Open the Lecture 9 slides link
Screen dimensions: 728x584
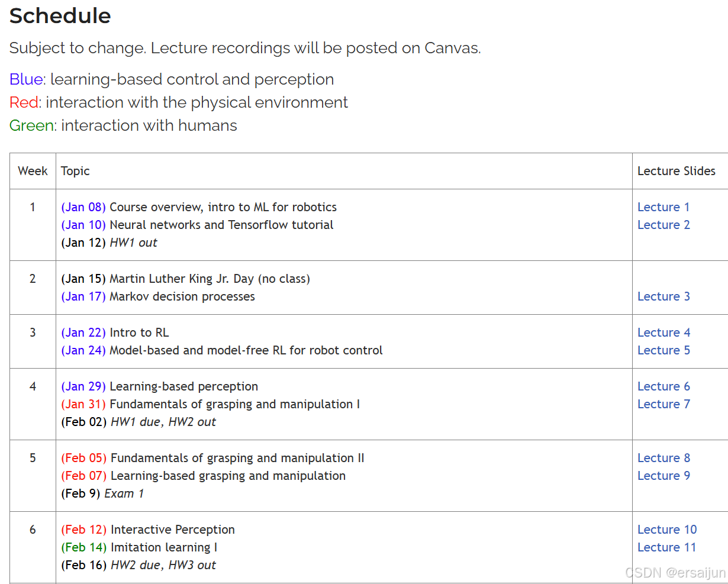coord(663,475)
